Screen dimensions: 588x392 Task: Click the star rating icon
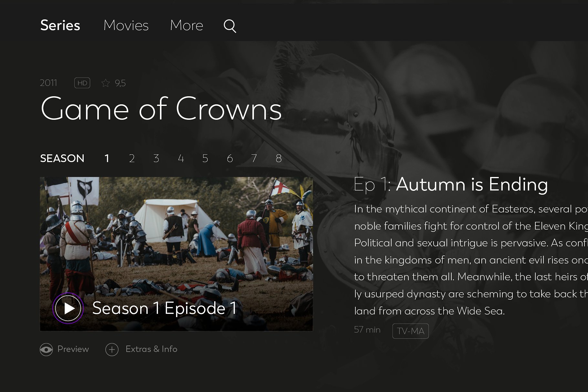106,83
